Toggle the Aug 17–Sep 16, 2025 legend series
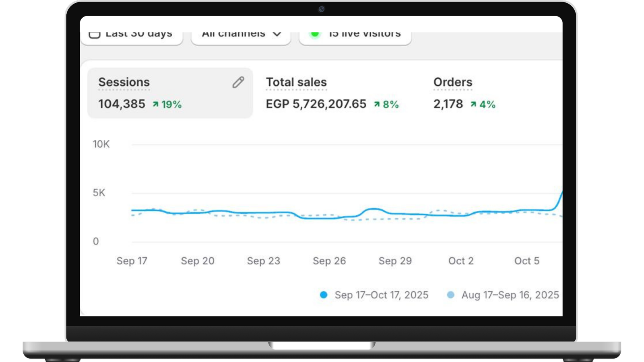This screenshot has width=644, height=362. click(x=503, y=295)
